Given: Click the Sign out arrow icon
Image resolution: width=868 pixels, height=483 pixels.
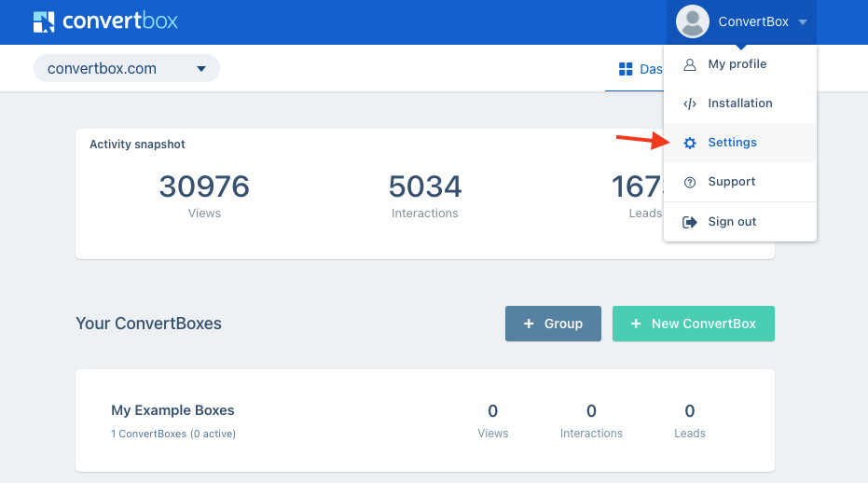Looking at the screenshot, I should pos(689,222).
